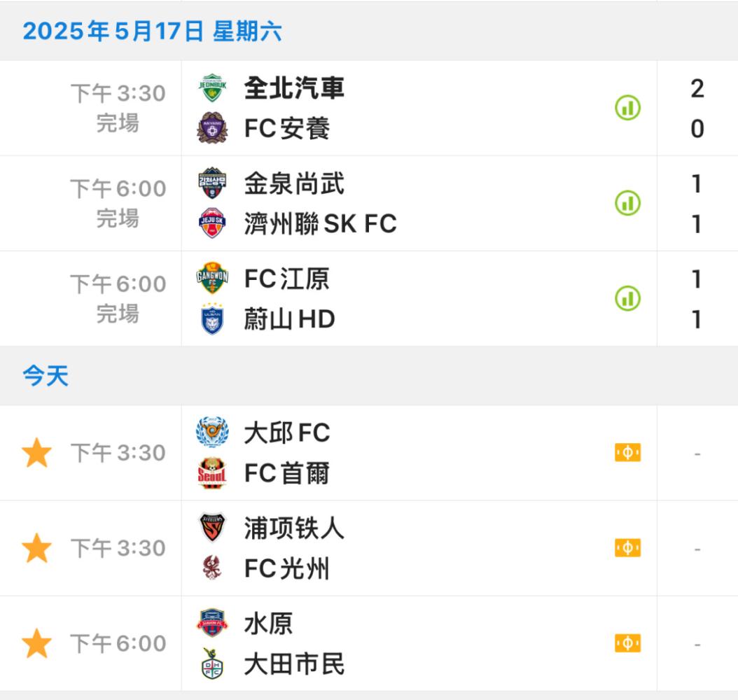Open the 大田市民 team name
Screen dimensions: 738x700
(x=294, y=664)
